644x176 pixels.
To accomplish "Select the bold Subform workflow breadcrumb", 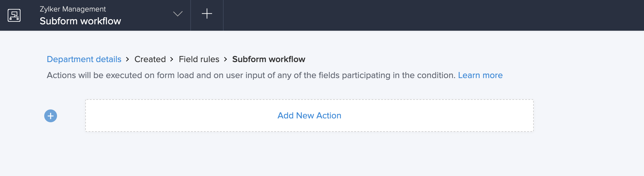I will coord(268,59).
